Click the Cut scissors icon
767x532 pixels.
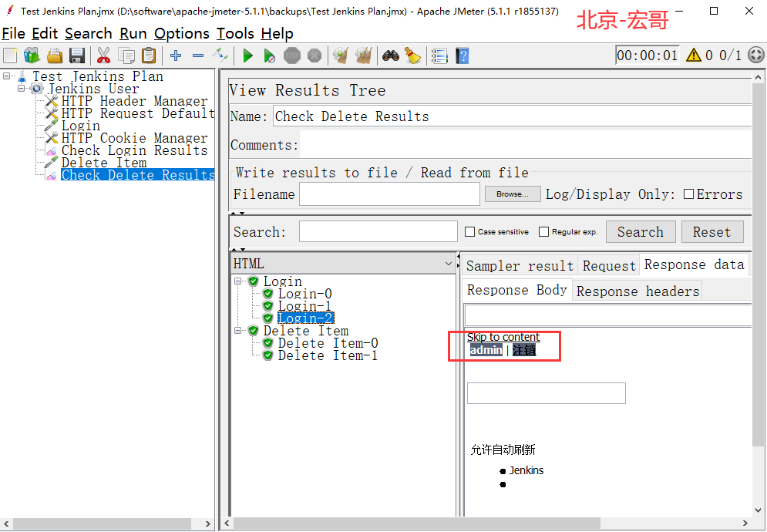[103, 56]
